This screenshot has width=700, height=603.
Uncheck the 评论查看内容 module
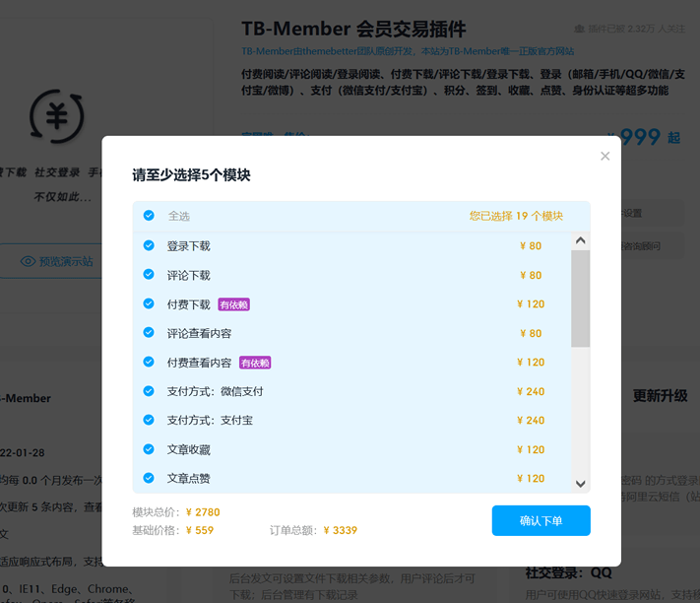click(x=149, y=333)
